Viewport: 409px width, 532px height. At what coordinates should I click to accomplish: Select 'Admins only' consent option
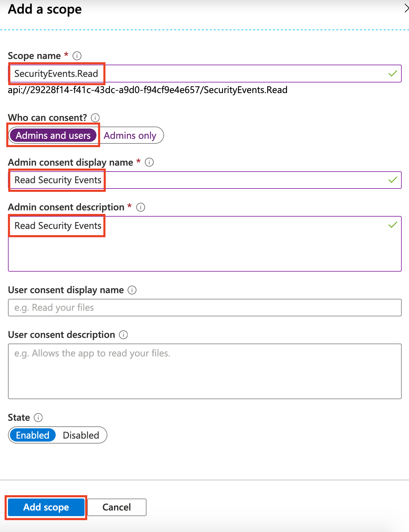(x=130, y=135)
